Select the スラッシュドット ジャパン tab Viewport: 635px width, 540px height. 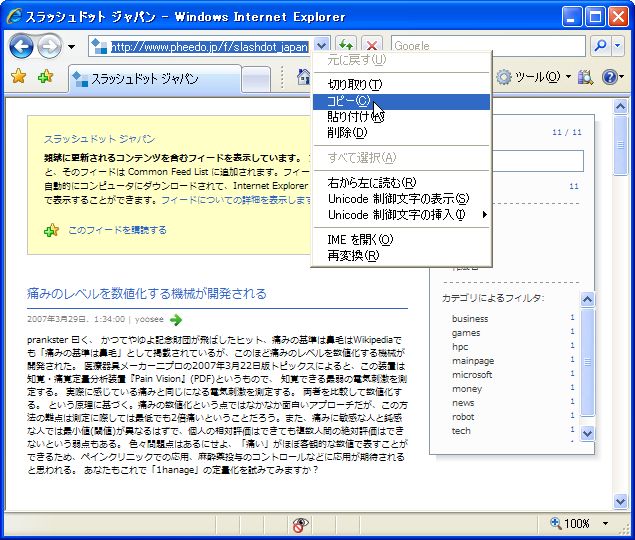156,79
